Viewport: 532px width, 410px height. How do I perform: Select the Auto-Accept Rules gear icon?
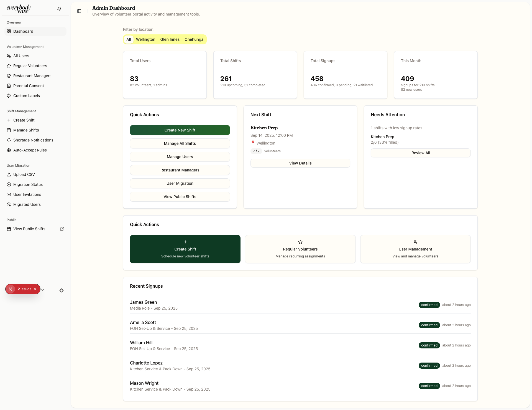pos(9,150)
